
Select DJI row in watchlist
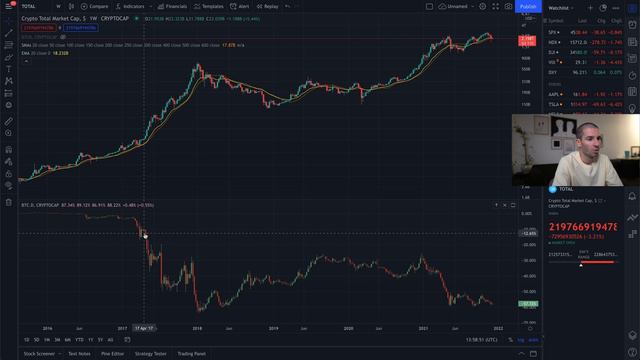tap(584, 52)
